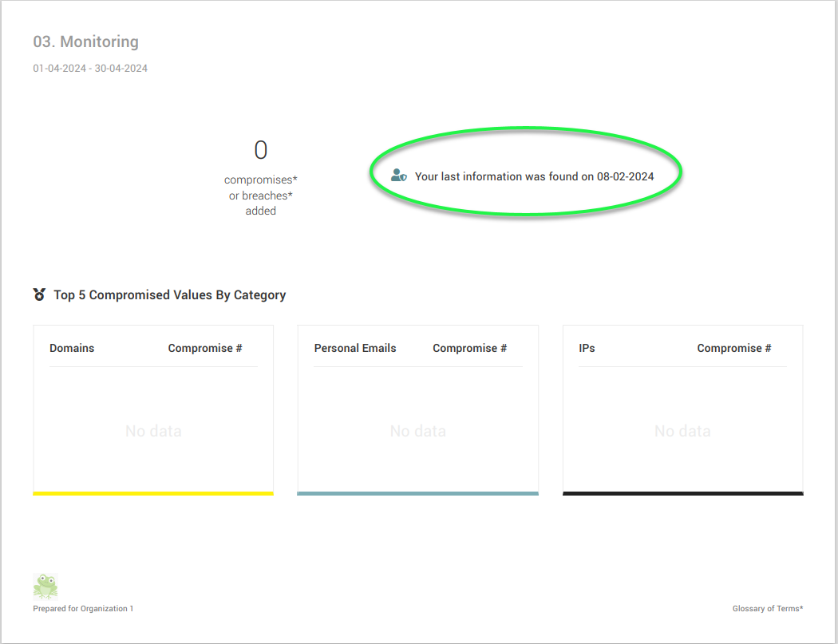Click the 'Top 5 Compromised Values By Category' heading
The width and height of the screenshot is (838, 644).
[169, 295]
